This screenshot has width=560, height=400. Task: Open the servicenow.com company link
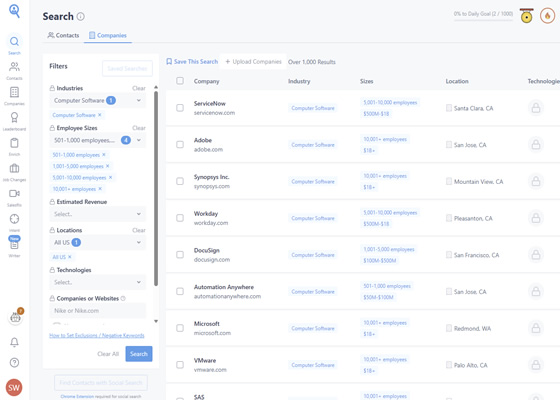[x=214, y=113]
